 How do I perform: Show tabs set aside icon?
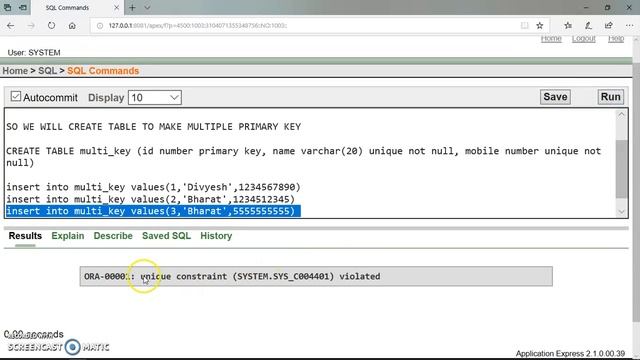(7, 7)
